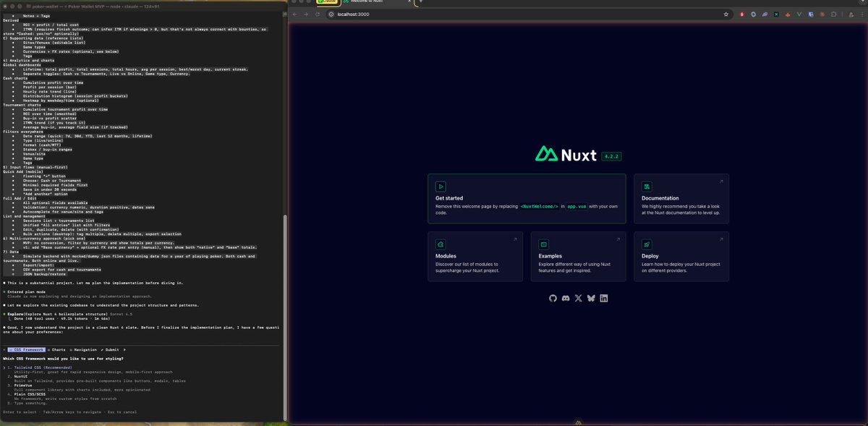868x426 pixels.
Task: Click the red extension icon in browser toolbar
Action: pos(742,14)
